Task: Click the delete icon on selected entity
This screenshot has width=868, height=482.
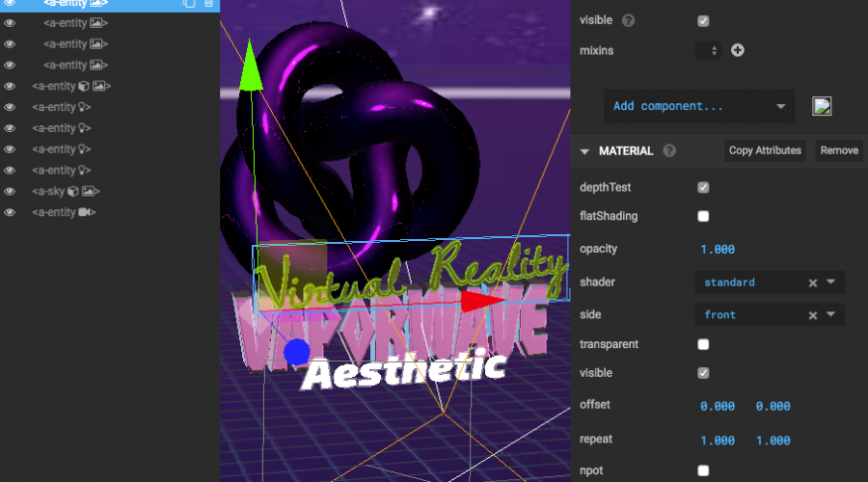Action: click(208, 4)
